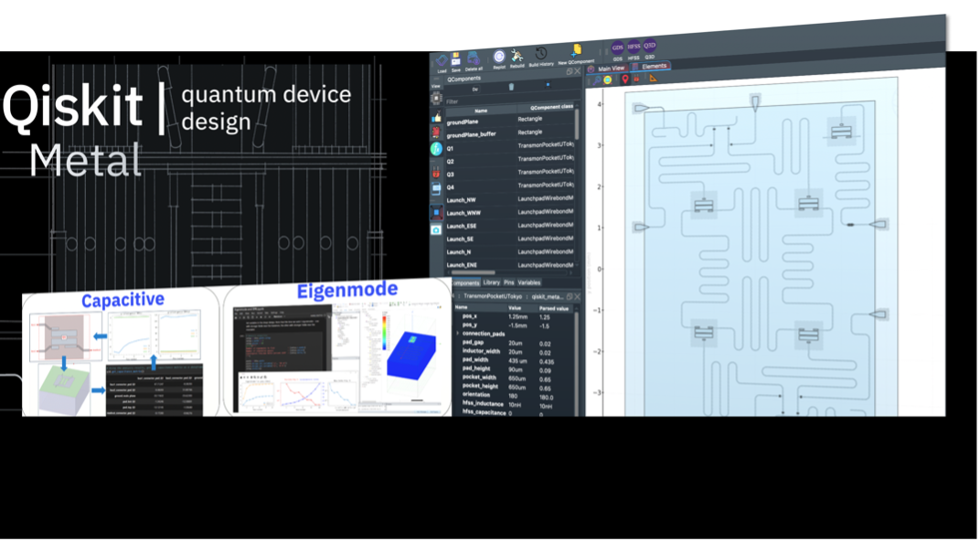Click the red plug icon in left sidebar
Image resolution: width=980 pixels, height=541 pixels.
(x=436, y=171)
